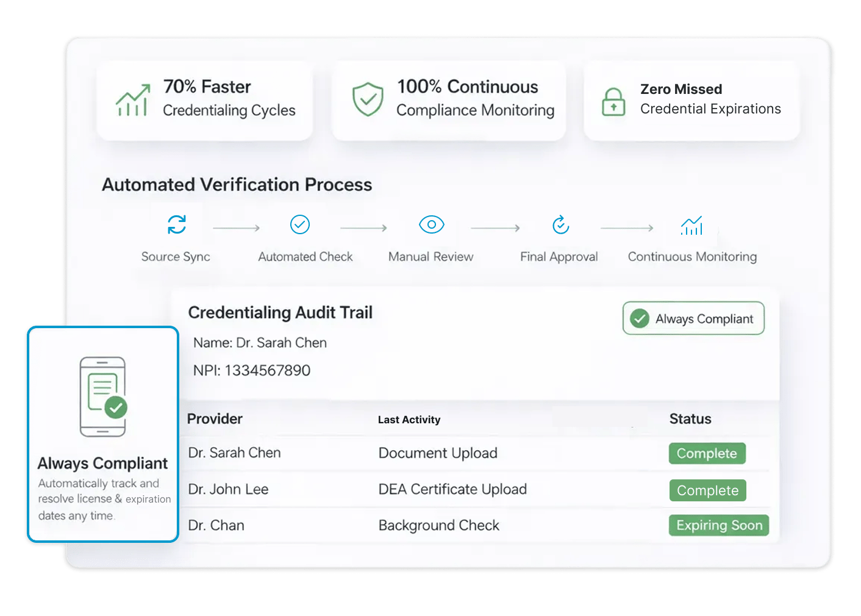
Task: Click the shield checkmark compliance icon
Action: pos(368,99)
